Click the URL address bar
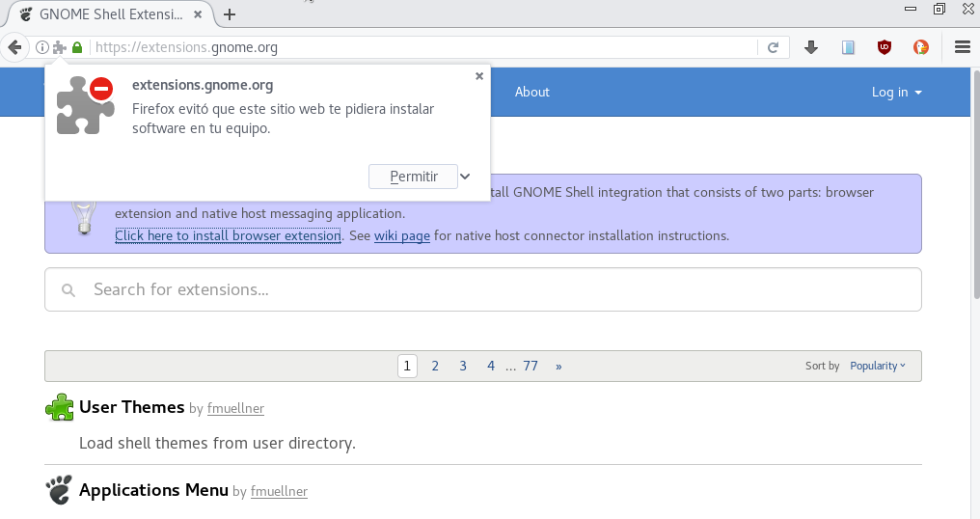Image resolution: width=980 pixels, height=519 pixels. pyautogui.click(x=425, y=47)
